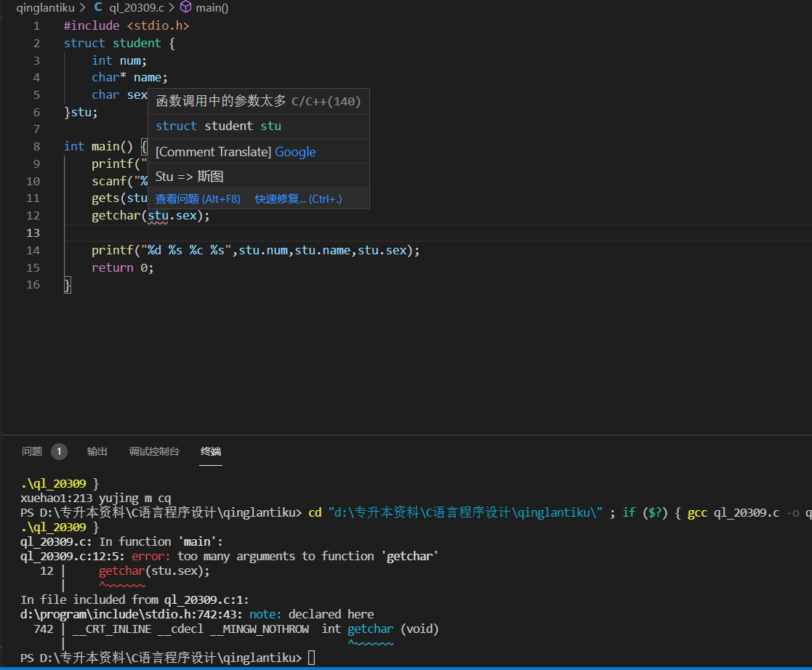This screenshot has height=670, width=812.
Task: Click terminal path 'ql_20309.c:12:5:' error location
Action: (x=72, y=556)
